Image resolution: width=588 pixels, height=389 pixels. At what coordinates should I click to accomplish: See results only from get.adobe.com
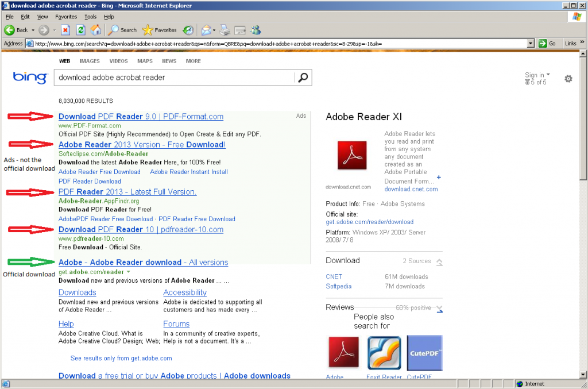(x=121, y=358)
